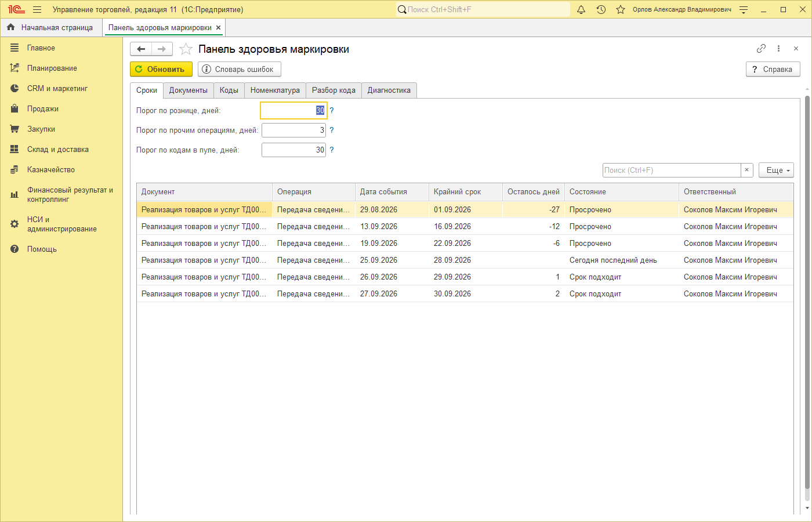Copy link to this form icon
Image resolution: width=812 pixels, height=522 pixels.
coord(762,49)
